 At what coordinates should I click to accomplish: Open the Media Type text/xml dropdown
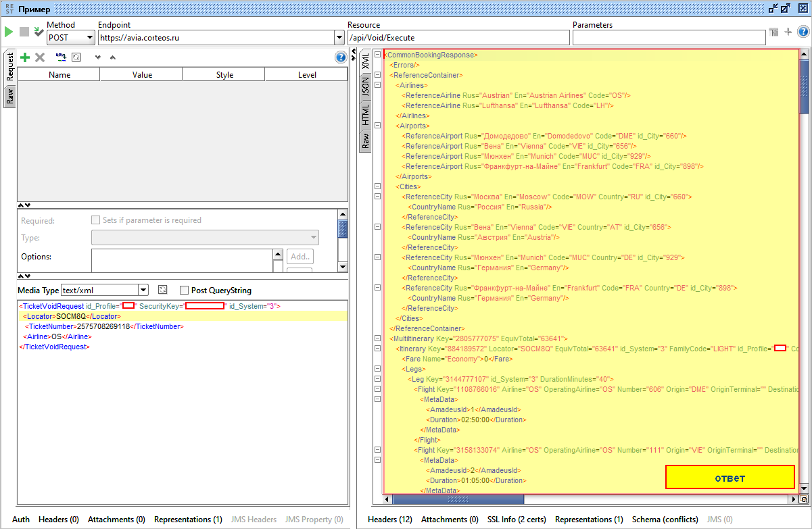pos(143,291)
